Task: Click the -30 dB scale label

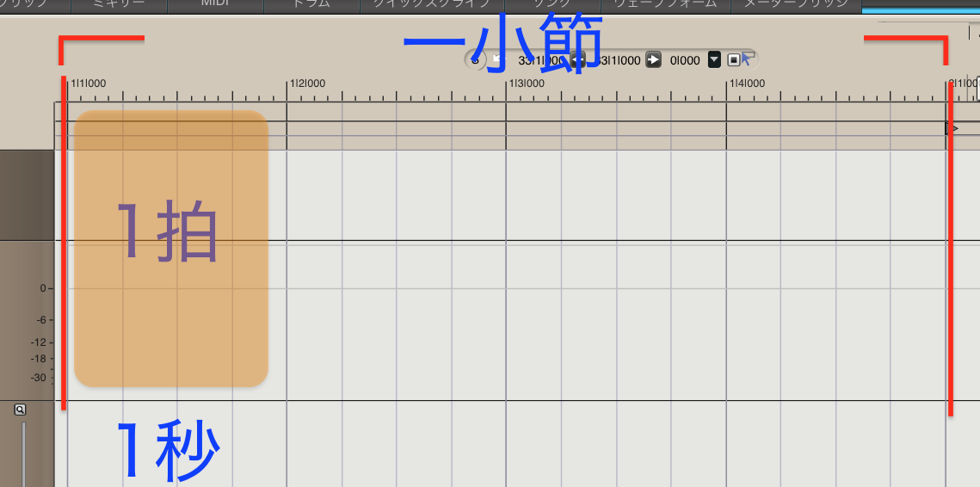Action: point(39,378)
